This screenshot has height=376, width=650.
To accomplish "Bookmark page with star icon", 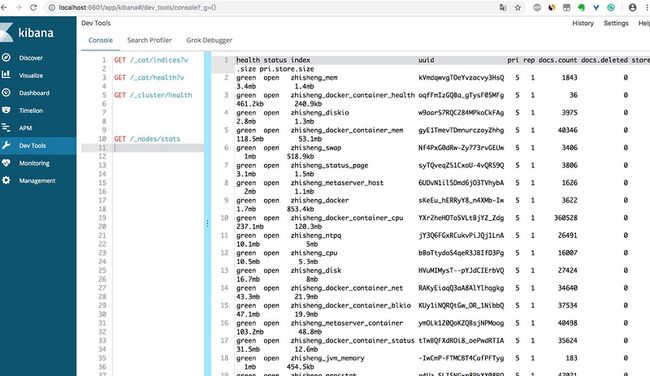I will tap(518, 7).
